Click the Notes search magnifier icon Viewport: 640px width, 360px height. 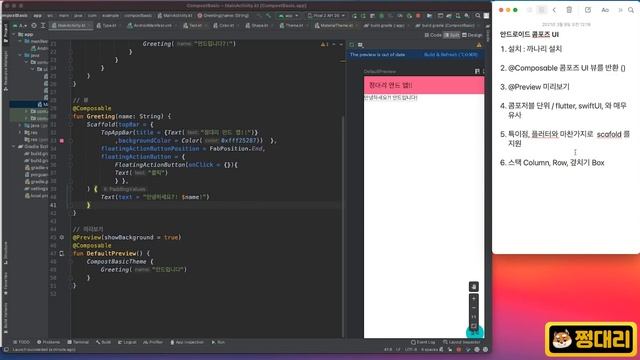[631, 10]
